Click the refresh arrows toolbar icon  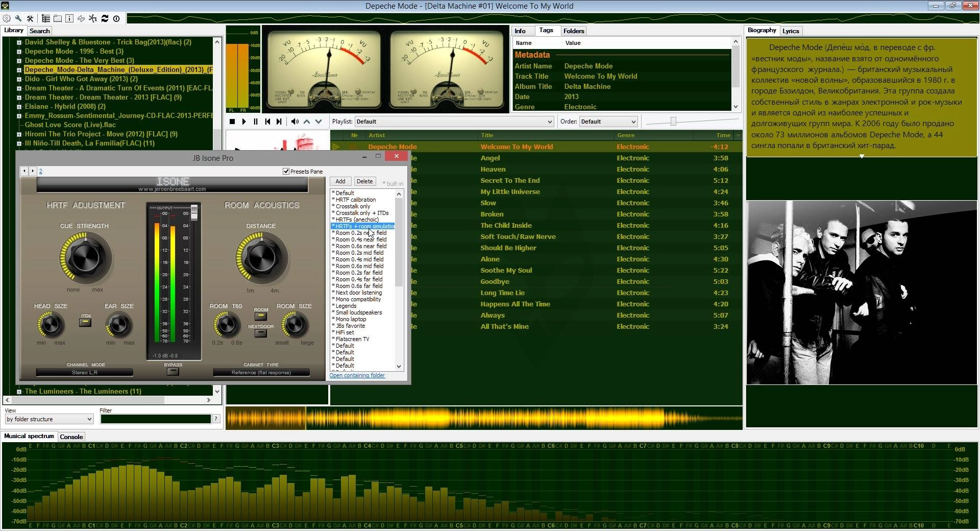pos(105,18)
